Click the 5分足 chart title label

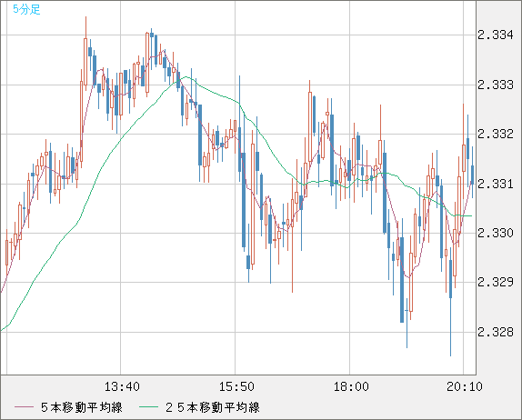click(26, 9)
